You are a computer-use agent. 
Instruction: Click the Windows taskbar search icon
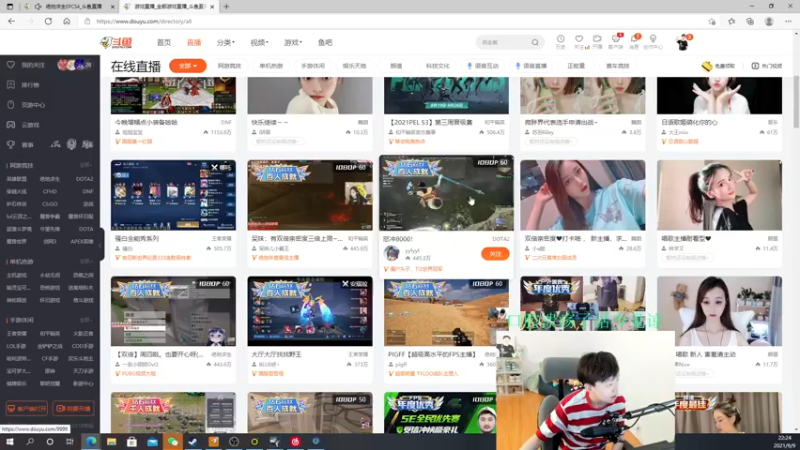[30, 441]
